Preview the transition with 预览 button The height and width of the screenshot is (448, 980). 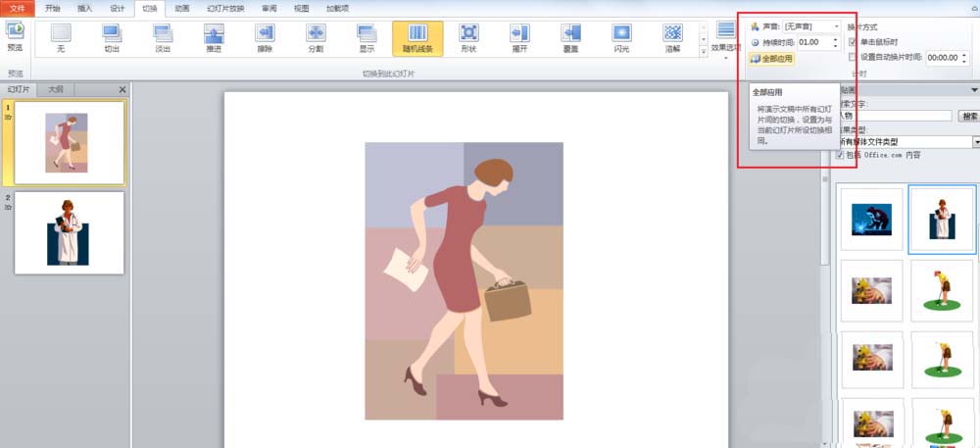pyautogui.click(x=15, y=36)
